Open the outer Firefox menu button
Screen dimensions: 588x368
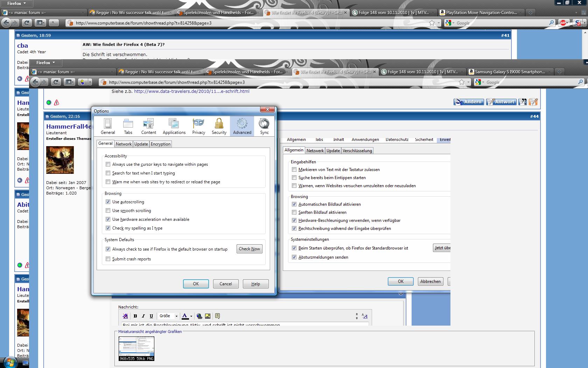tap(16, 4)
